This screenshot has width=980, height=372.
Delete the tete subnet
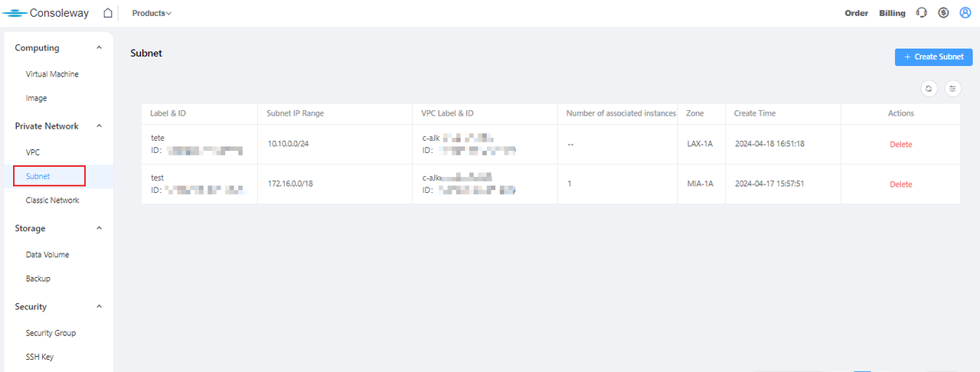click(900, 145)
